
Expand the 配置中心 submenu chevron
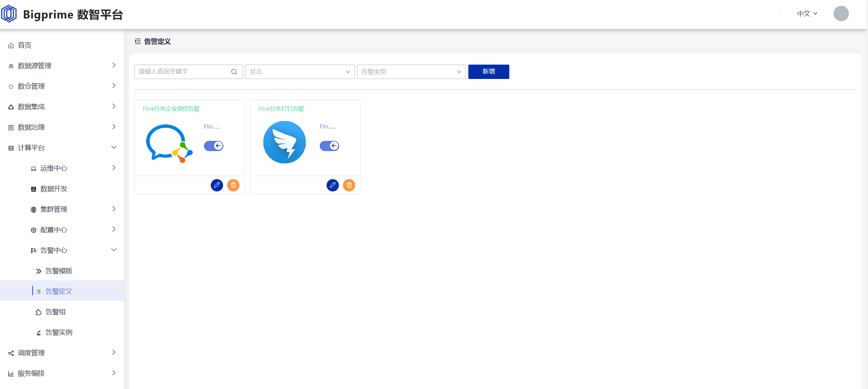tap(114, 229)
